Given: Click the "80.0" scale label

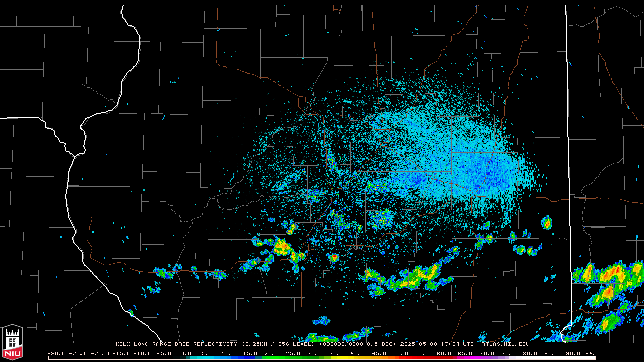Looking at the screenshot, I should pyautogui.click(x=530, y=354).
